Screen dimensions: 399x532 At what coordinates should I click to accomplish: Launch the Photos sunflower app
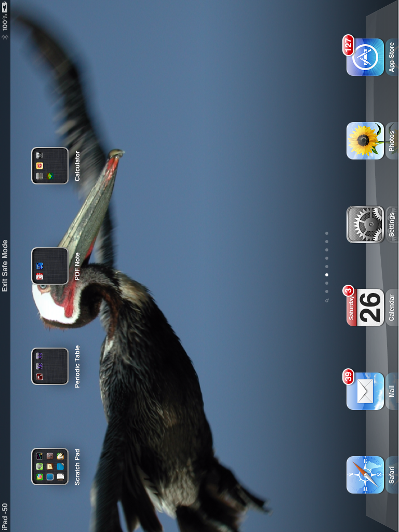365,141
